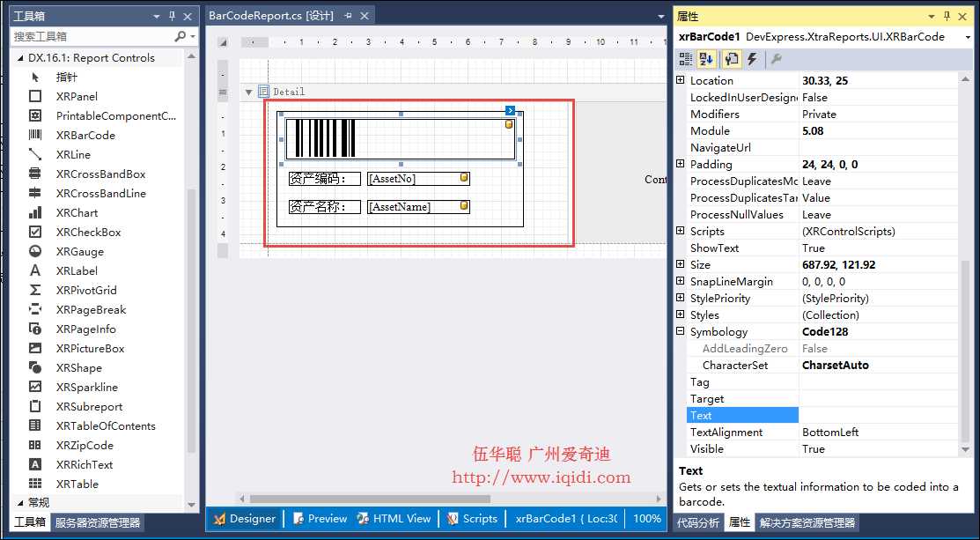Expand the SnapLineMargin property

coord(681,281)
